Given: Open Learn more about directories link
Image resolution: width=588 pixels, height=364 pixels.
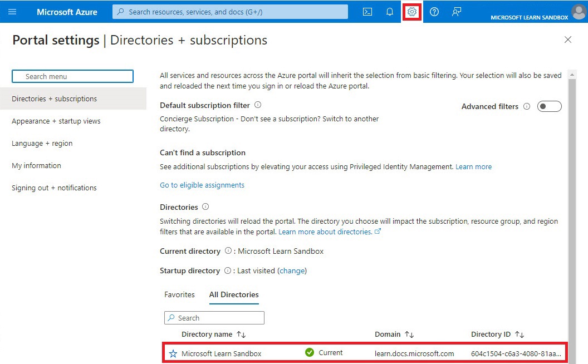Looking at the screenshot, I should pos(329,232).
